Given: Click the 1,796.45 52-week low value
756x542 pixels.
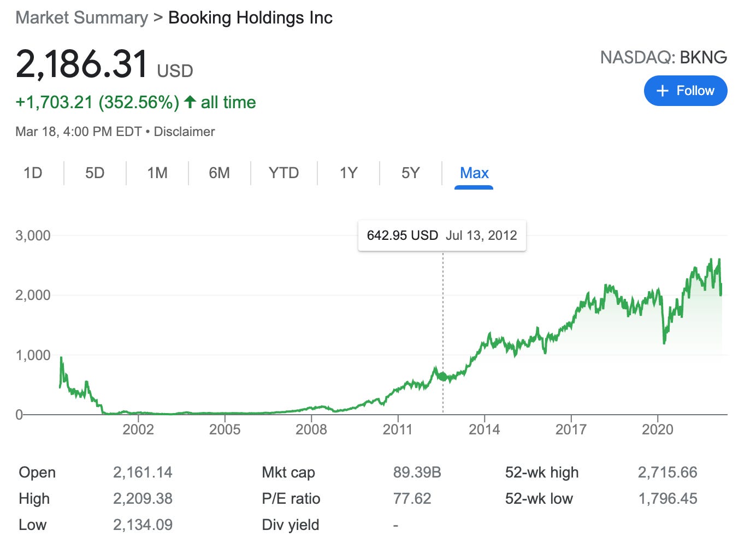Looking at the screenshot, I should pyautogui.click(x=668, y=499).
